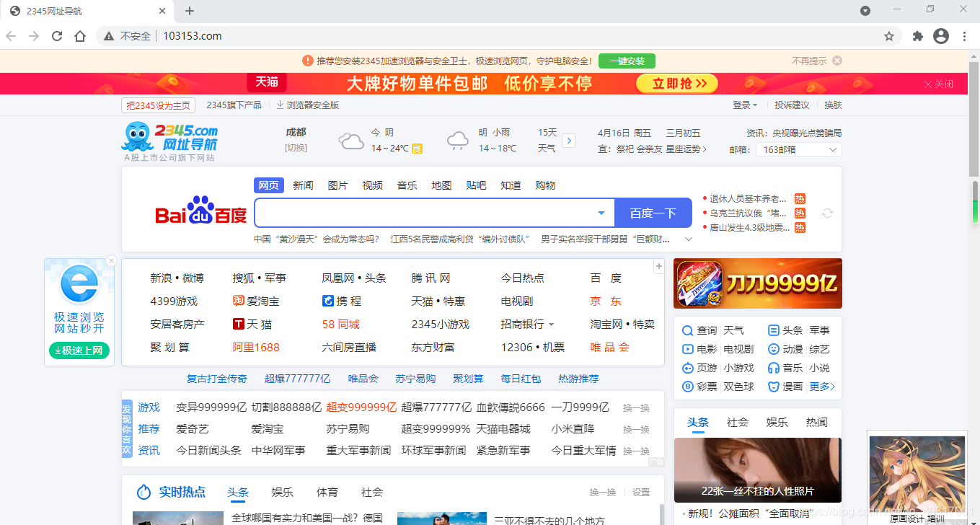Close the Tmall promotion banner
This screenshot has width=980, height=525.
[938, 84]
